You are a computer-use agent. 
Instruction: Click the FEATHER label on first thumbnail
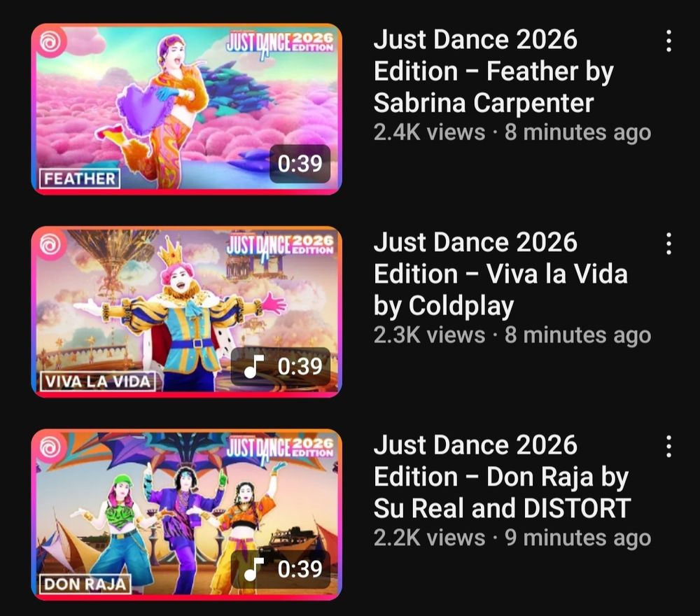(80, 178)
